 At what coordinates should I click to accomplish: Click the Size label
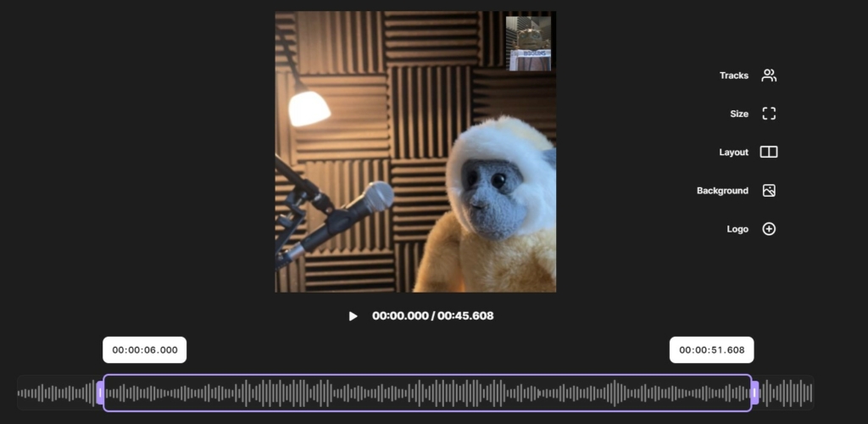pos(739,114)
